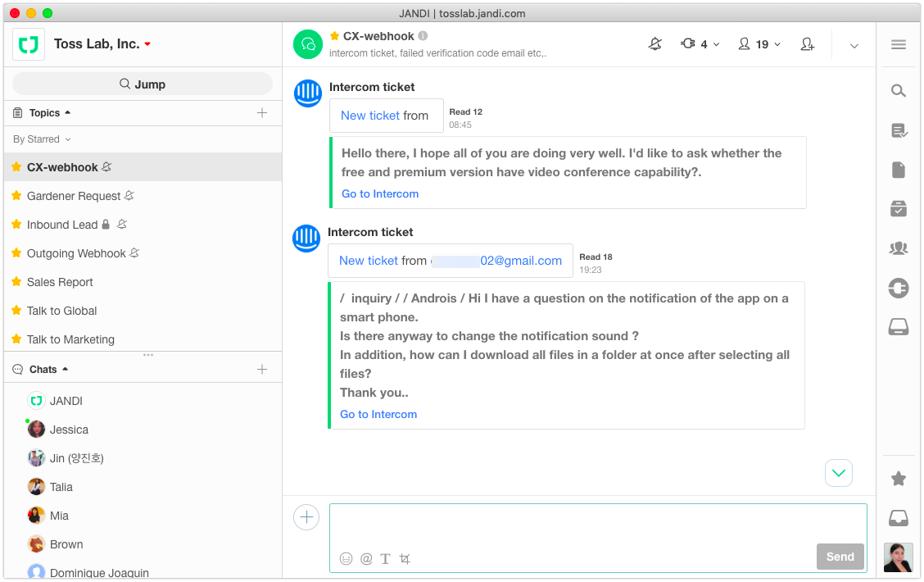Open the files panel icon in the right sidebar
The height and width of the screenshot is (582, 924).
[x=898, y=170]
